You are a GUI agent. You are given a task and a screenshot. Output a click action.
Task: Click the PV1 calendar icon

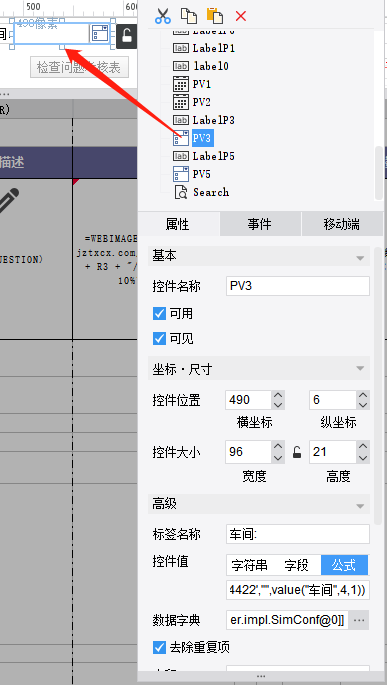(180, 83)
